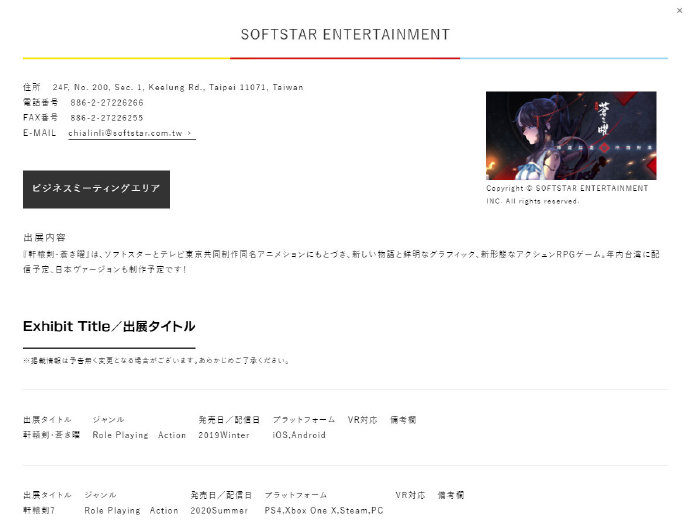
Task: Select phone number 886-2-27226266
Action: pyautogui.click(x=107, y=103)
